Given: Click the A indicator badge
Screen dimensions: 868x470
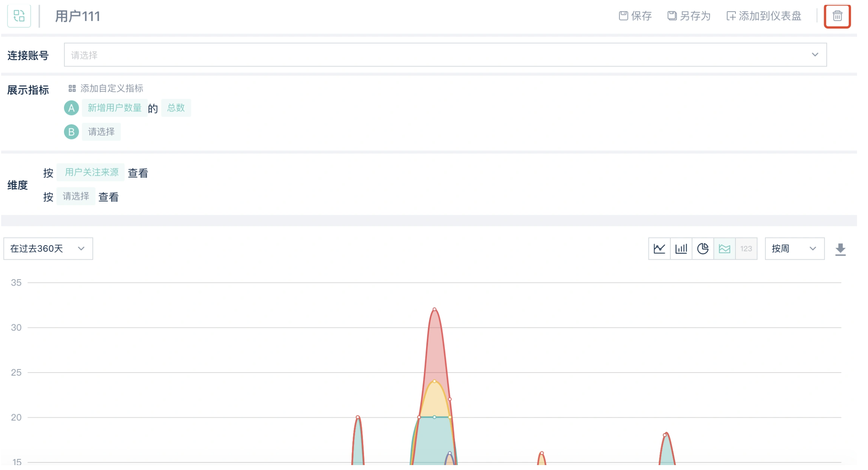Looking at the screenshot, I should (x=72, y=108).
